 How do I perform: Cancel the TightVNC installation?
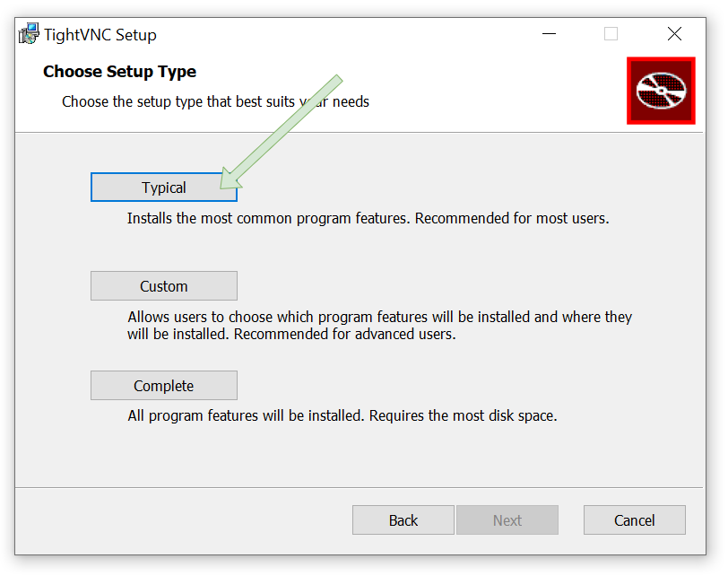pos(634,519)
